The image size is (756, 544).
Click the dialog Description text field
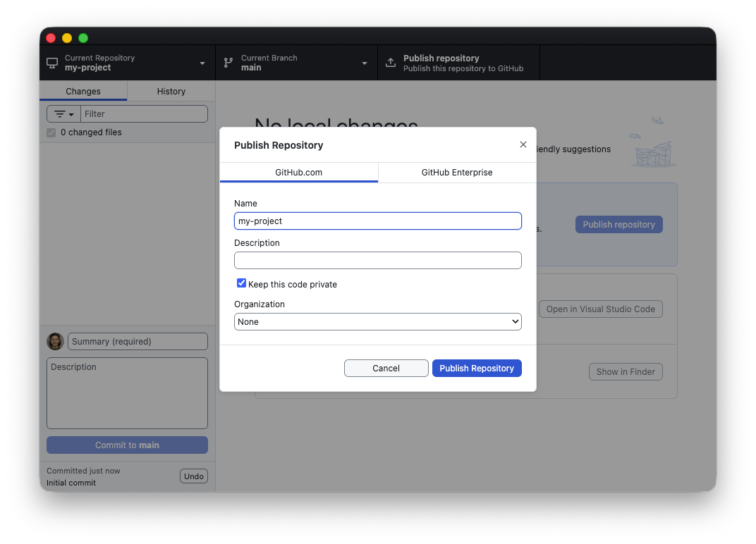[x=377, y=261]
